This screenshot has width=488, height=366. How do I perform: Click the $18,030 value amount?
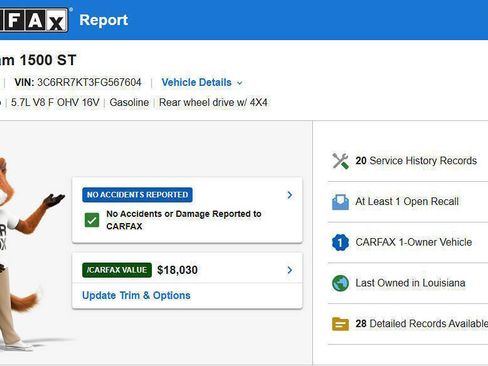point(177,270)
